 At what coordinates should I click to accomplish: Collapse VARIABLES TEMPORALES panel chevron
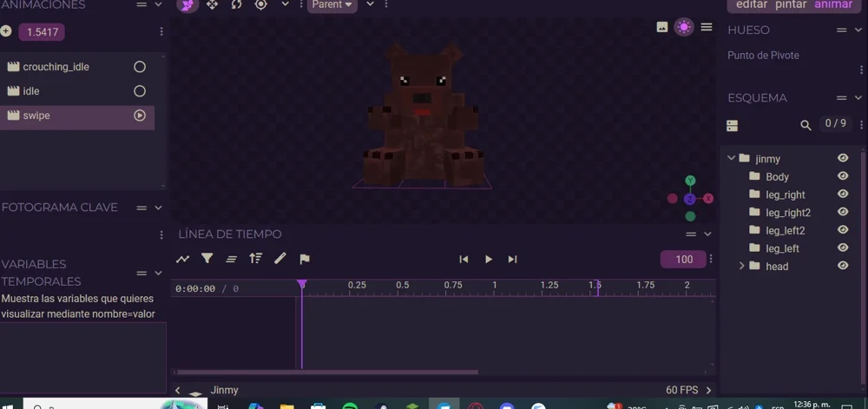coord(158,274)
